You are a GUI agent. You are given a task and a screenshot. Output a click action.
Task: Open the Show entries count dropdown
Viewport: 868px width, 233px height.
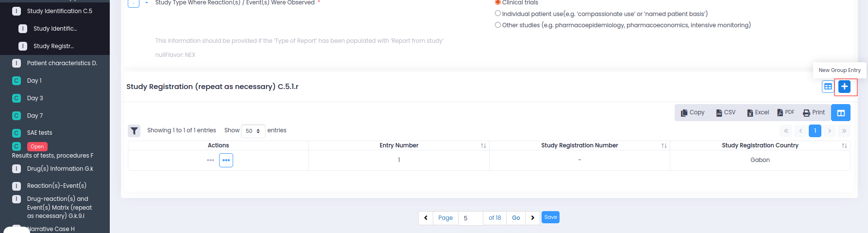253,131
